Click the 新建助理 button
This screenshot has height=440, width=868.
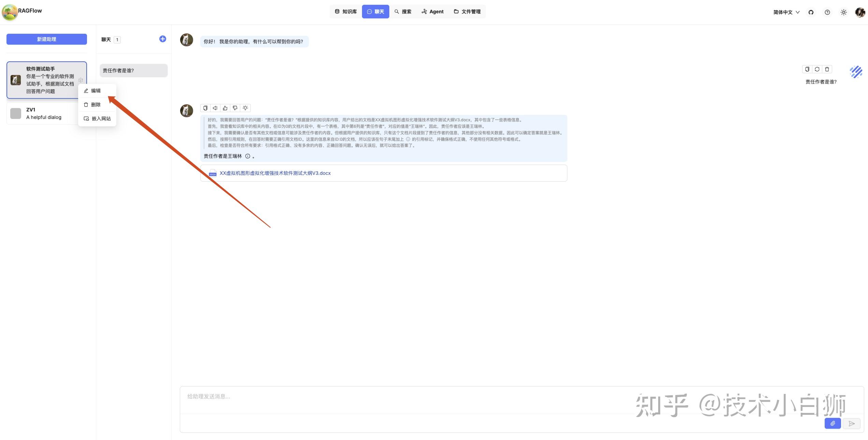[47, 39]
